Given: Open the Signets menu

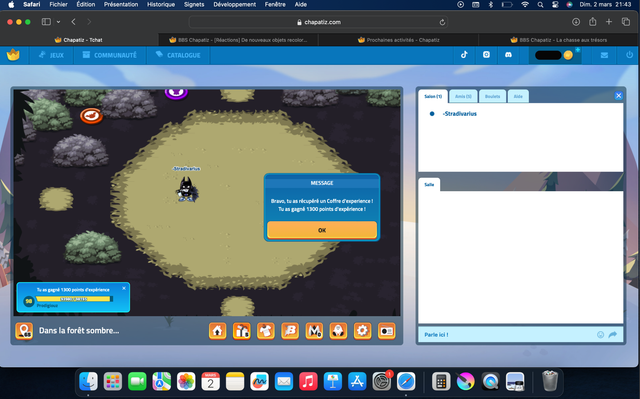Looking at the screenshot, I should 194,4.
